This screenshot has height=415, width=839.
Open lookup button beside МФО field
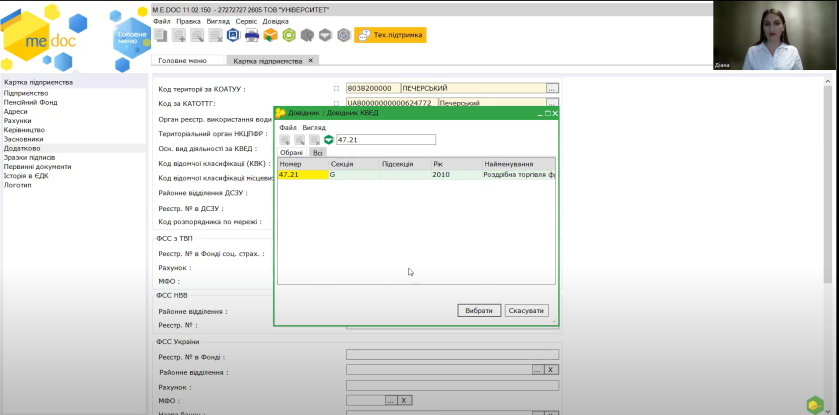click(391, 400)
